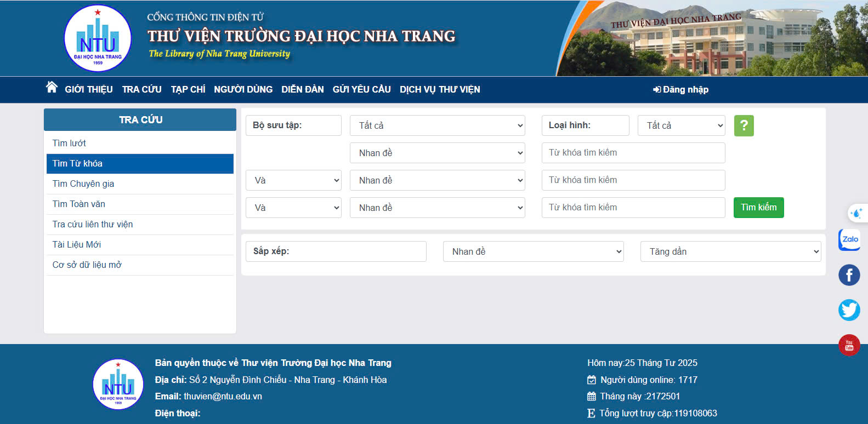The width and height of the screenshot is (868, 424).
Task: Open 'Tài Liệu Mới' in the sidebar
Action: click(77, 244)
